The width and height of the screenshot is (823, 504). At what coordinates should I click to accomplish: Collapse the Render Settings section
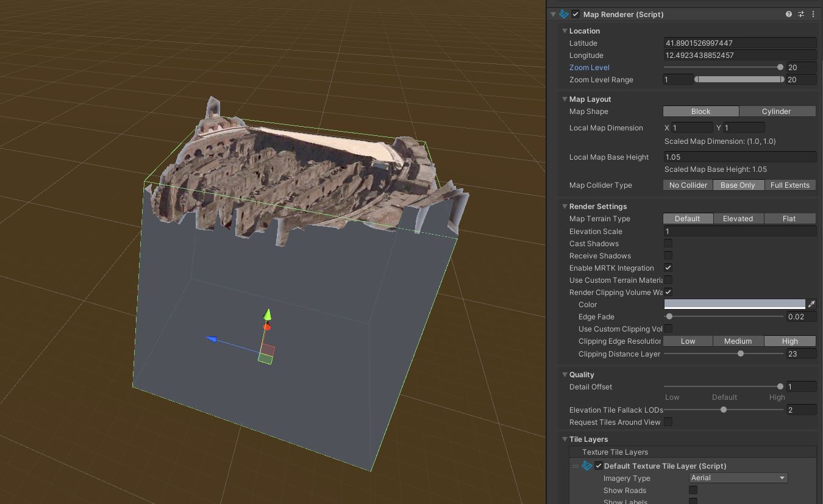pos(565,206)
